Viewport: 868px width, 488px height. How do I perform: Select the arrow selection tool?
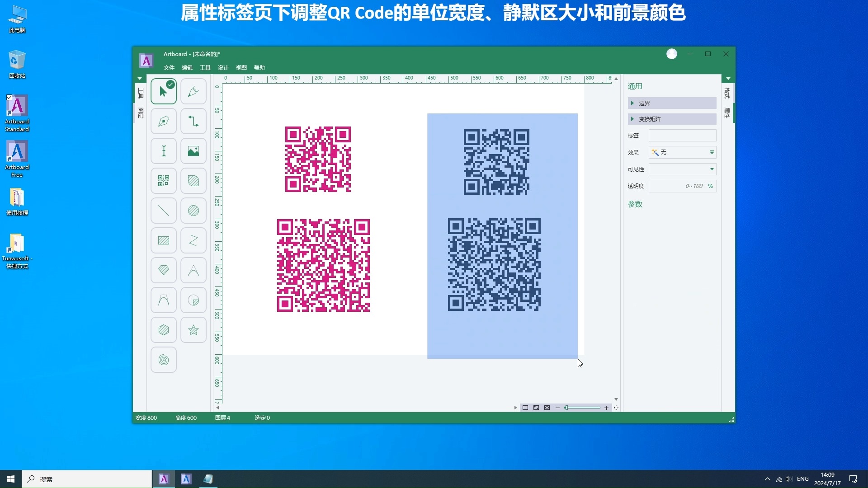click(164, 91)
